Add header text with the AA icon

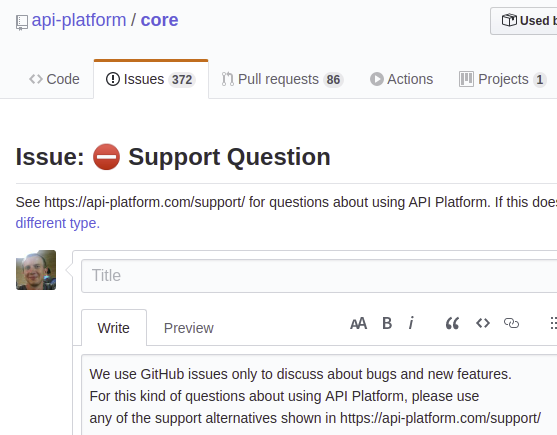(358, 323)
